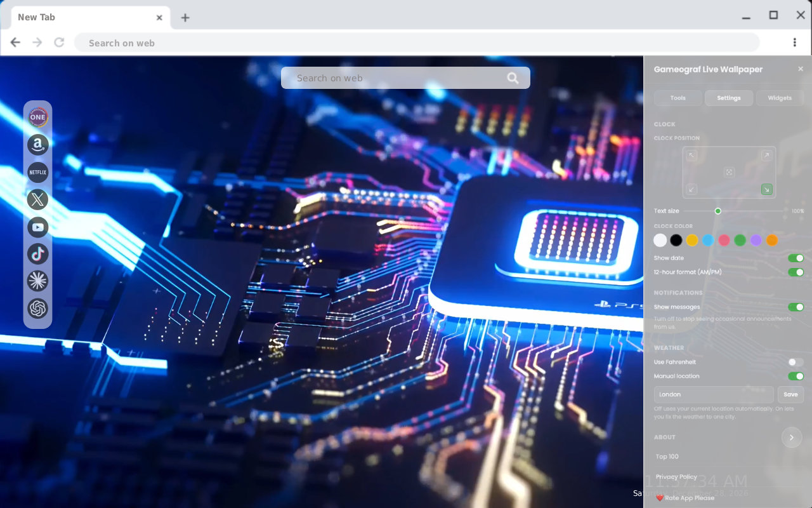The image size is (812, 508).
Task: Set clock position to bottom-right corner
Action: click(766, 189)
